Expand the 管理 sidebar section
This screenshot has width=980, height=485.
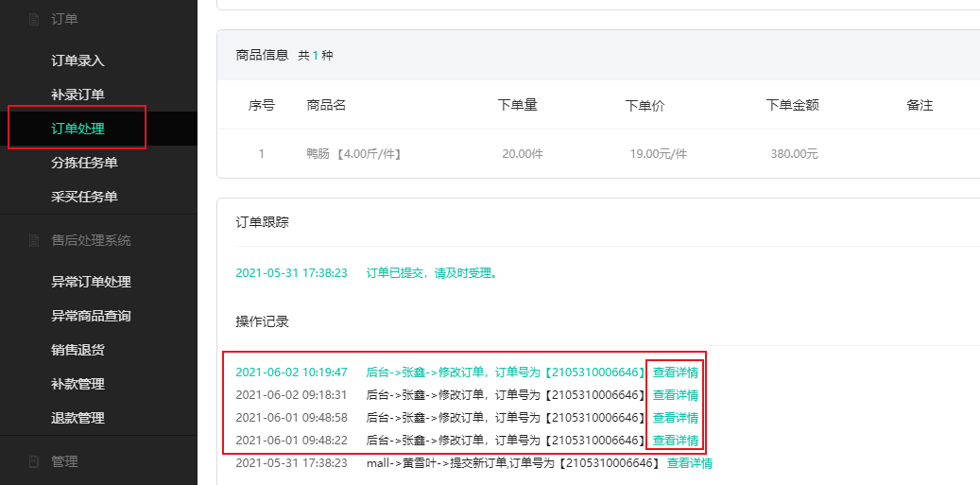tap(64, 462)
